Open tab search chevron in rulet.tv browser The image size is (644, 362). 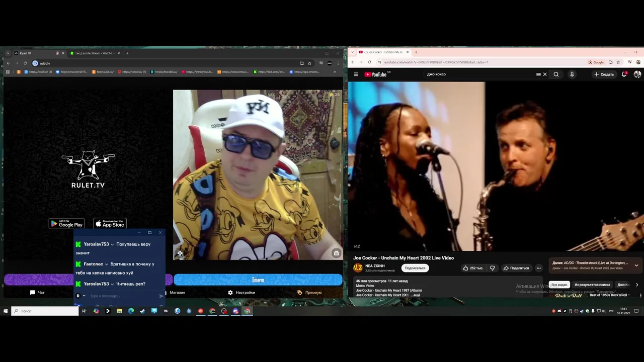8,53
